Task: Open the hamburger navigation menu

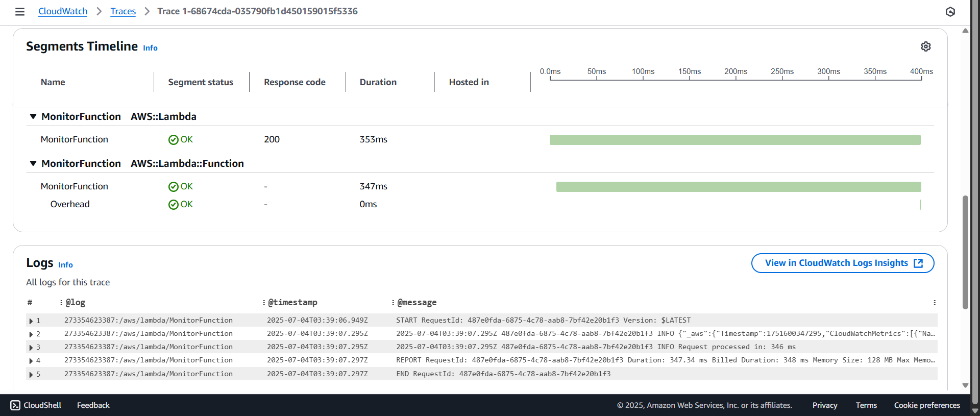Action: 20,12
